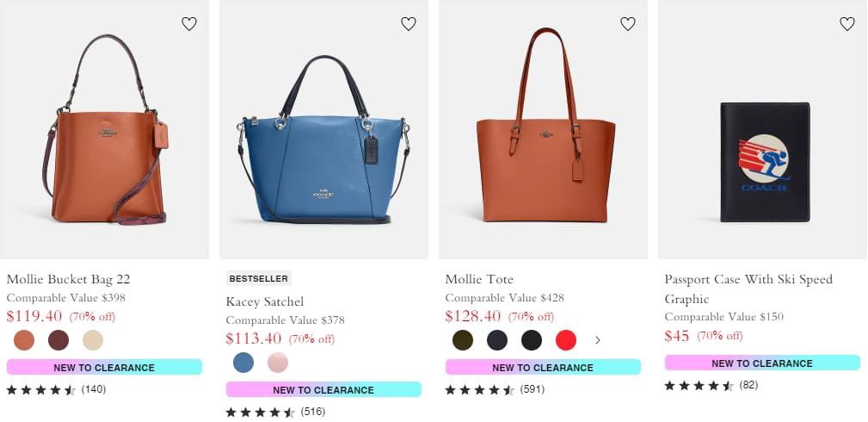868x422 pixels.
Task: Favorite the Mollie Bucket Bag 22 heart
Action: (189, 24)
